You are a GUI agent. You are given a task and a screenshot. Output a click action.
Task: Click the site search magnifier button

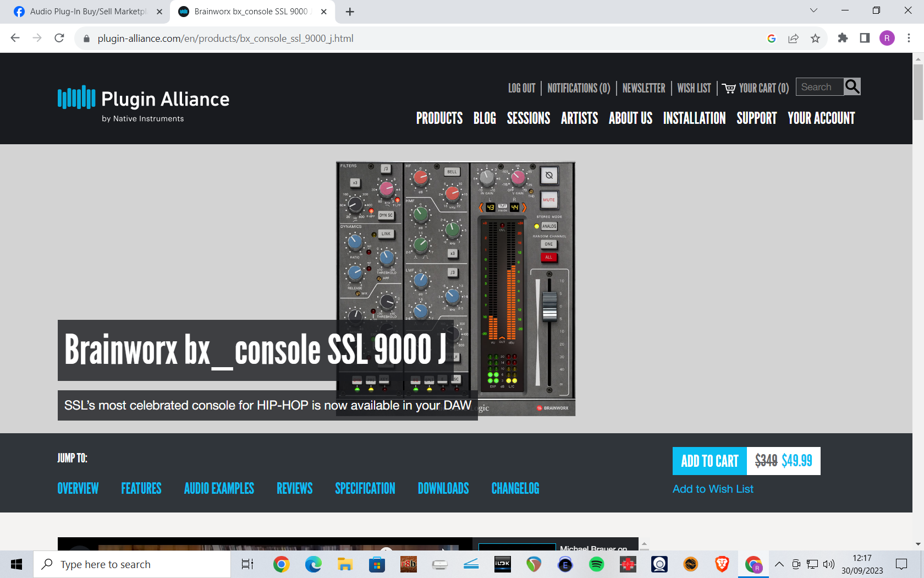coord(852,86)
